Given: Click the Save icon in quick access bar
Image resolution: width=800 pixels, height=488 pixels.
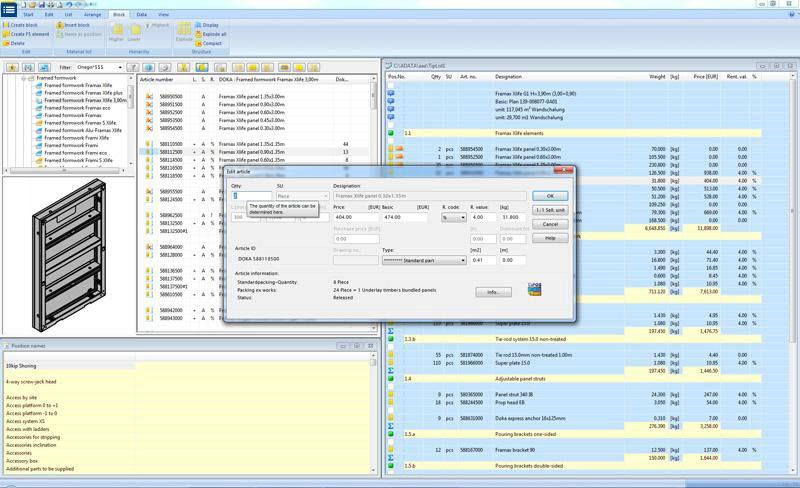Looking at the screenshot, I should (42, 4).
